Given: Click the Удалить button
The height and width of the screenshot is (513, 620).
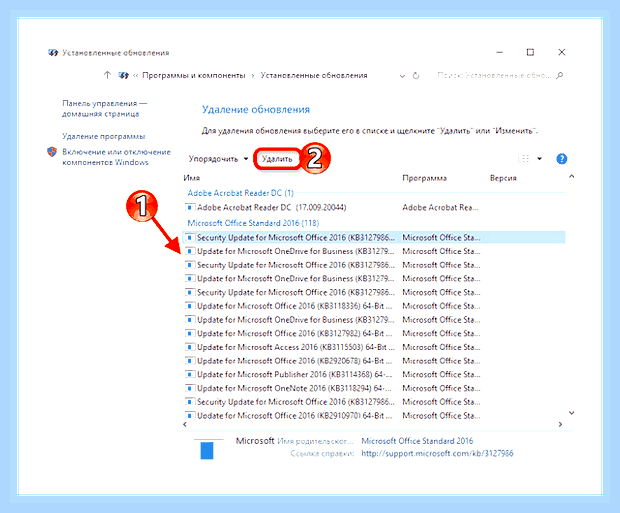Looking at the screenshot, I should click(x=277, y=159).
